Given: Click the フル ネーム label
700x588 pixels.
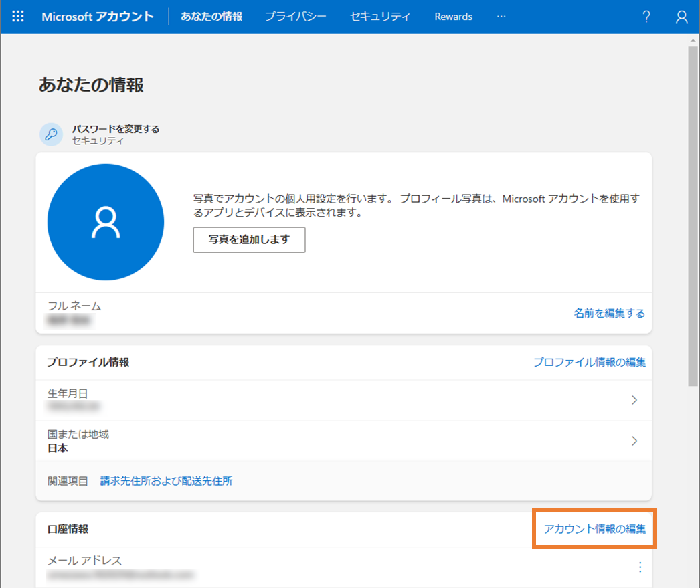Looking at the screenshot, I should pyautogui.click(x=74, y=306).
